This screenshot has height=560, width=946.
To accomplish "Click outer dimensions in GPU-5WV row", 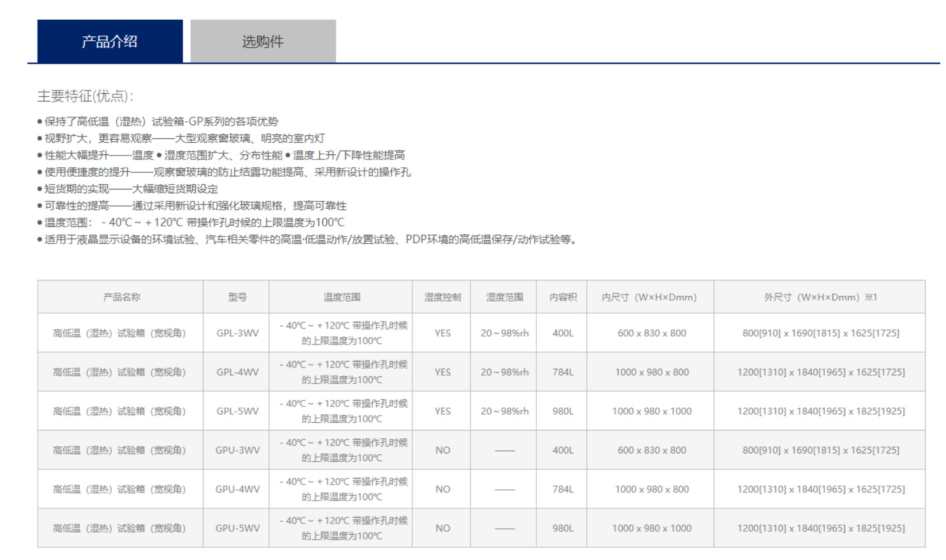I will click(x=820, y=528).
